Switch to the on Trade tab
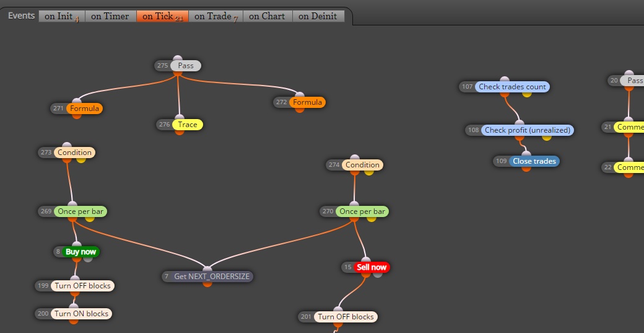The width and height of the screenshot is (644, 333). [215, 16]
